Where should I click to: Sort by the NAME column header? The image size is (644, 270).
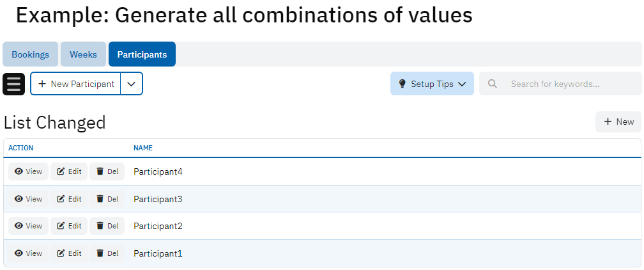[x=143, y=148]
